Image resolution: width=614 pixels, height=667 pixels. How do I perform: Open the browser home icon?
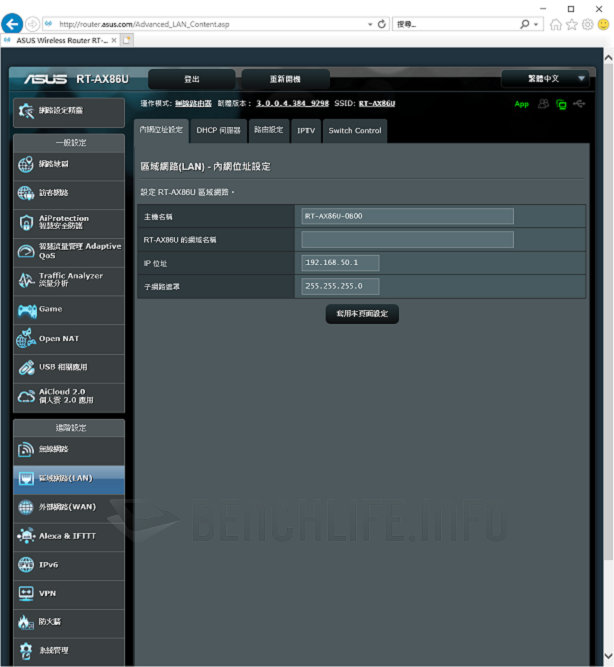click(x=555, y=25)
